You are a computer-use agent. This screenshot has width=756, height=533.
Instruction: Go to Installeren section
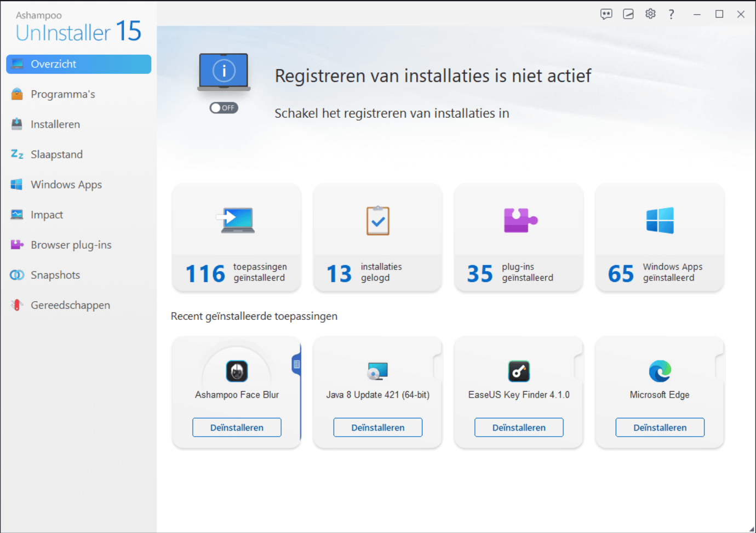click(78, 124)
